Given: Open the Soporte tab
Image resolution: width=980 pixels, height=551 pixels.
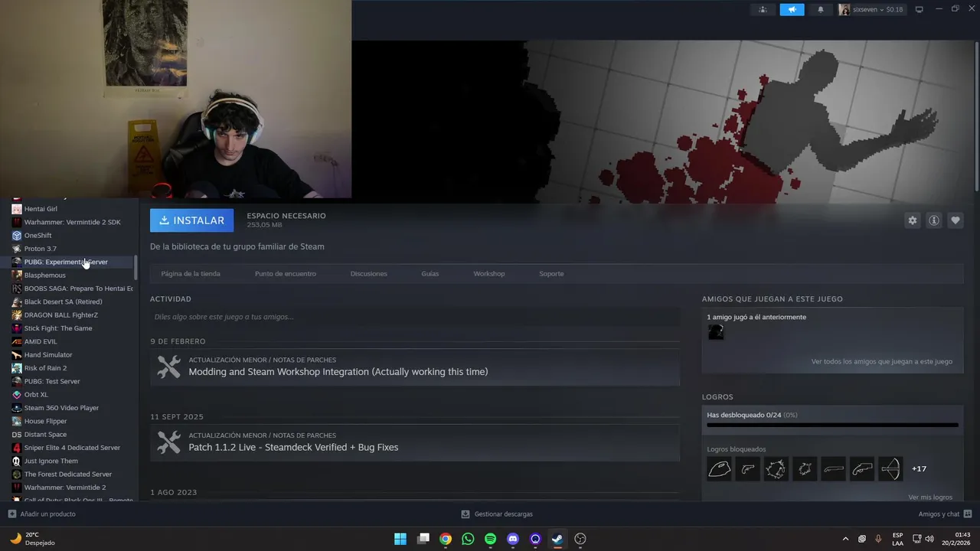Looking at the screenshot, I should [x=551, y=274].
